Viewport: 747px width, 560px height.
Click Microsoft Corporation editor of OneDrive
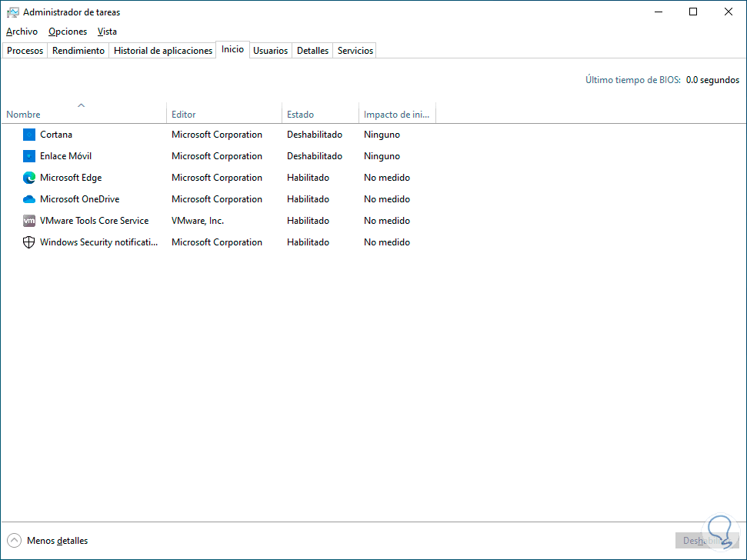217,199
